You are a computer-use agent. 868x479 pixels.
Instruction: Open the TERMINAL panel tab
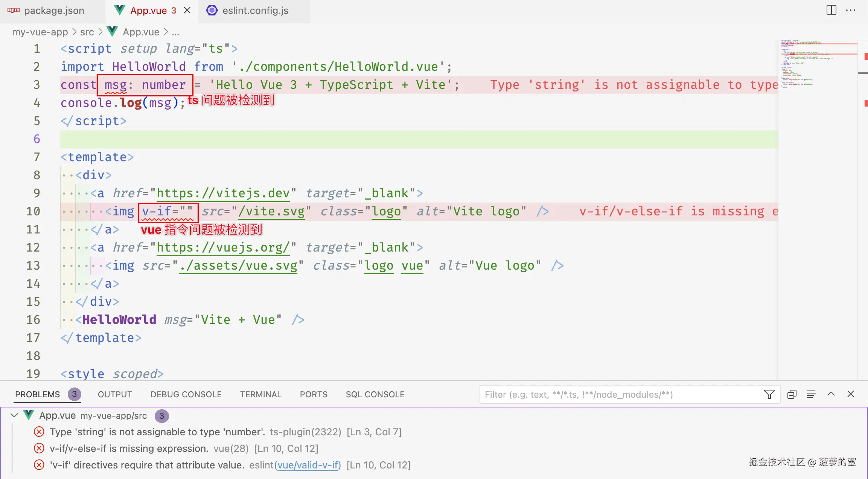tap(260, 394)
